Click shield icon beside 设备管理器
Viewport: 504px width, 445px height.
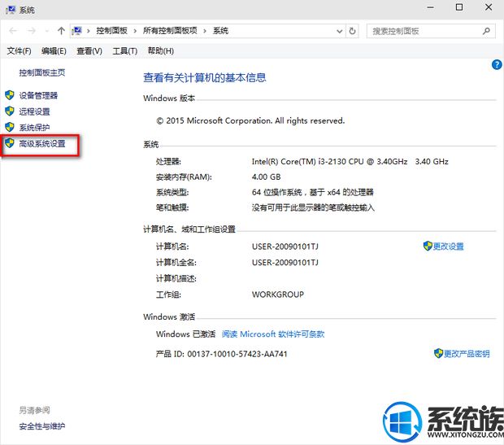click(x=10, y=95)
